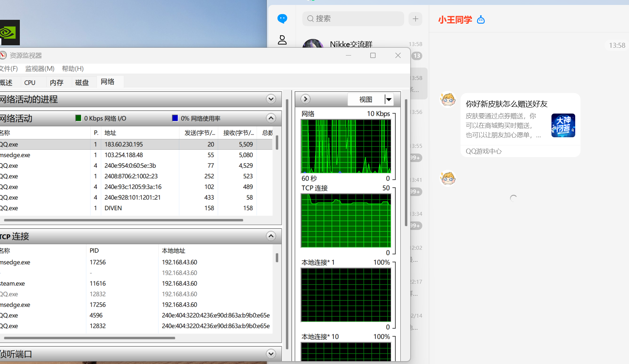The image size is (629, 364).
Task: Click the plus icon beside search box
Action: pyautogui.click(x=415, y=19)
